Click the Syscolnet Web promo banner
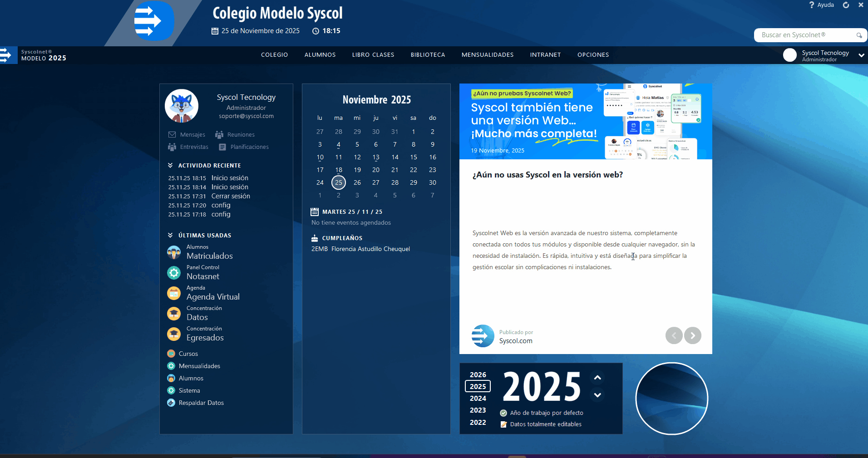The image size is (868, 458). [586, 121]
